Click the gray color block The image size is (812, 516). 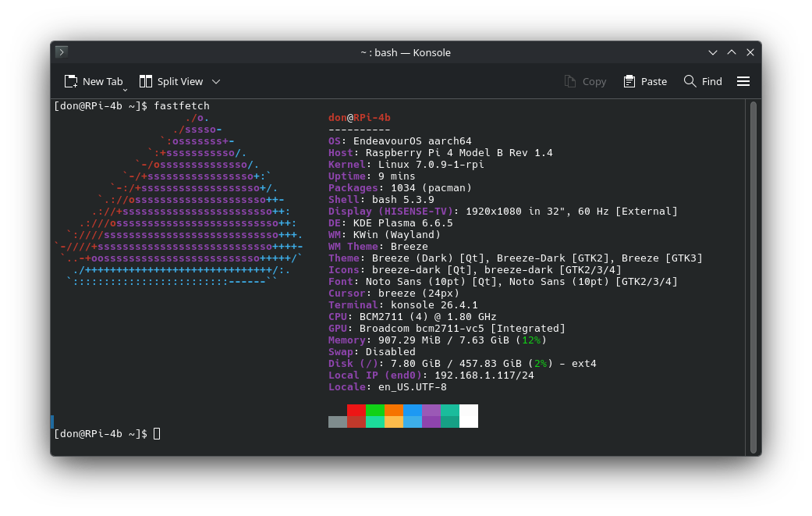pos(338,422)
